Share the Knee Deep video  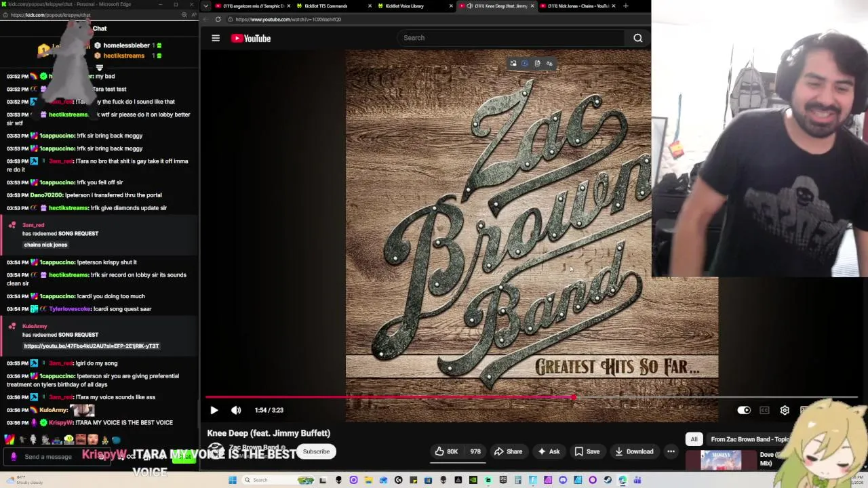[508, 451]
